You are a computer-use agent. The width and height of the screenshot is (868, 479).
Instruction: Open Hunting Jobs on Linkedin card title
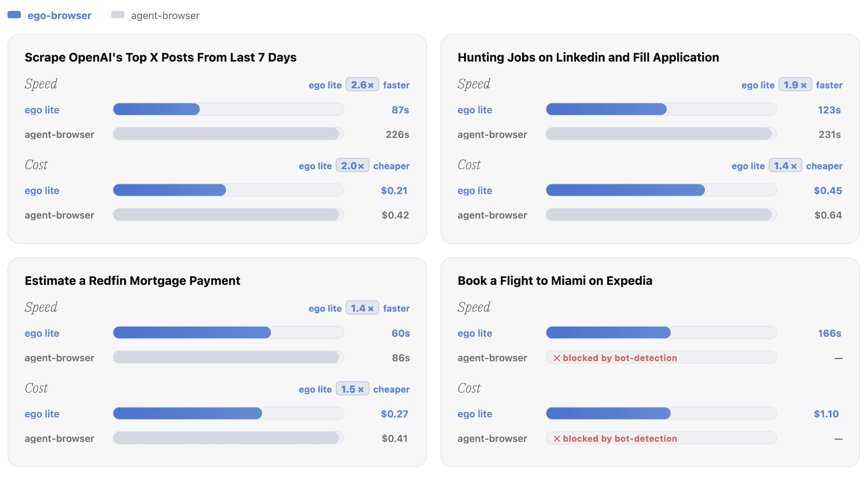588,57
